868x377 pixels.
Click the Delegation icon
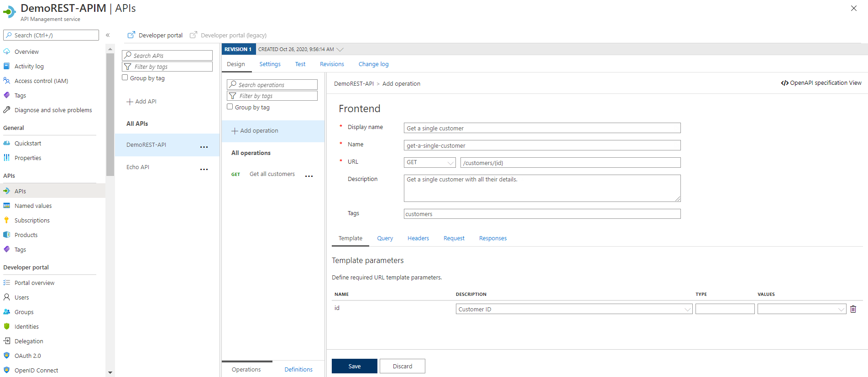point(7,341)
